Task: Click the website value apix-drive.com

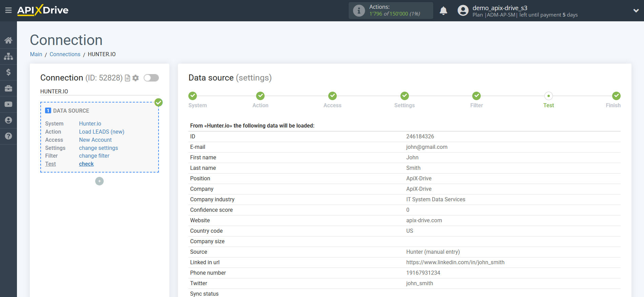Action: click(x=424, y=220)
